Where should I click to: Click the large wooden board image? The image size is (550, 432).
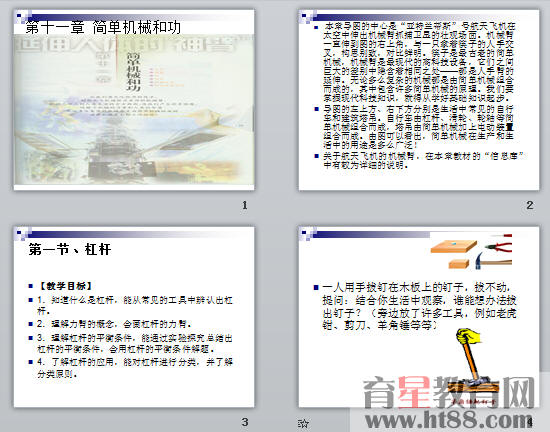[x=454, y=246]
